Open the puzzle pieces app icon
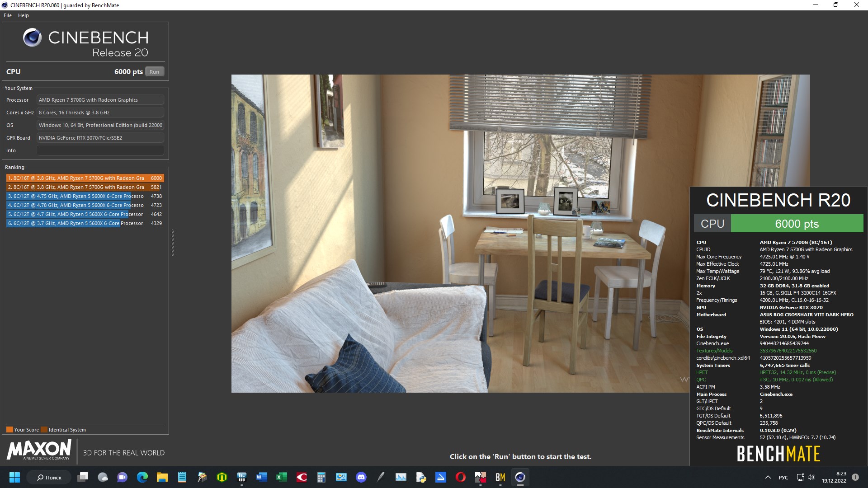This screenshot has height=488, width=868. coord(481,477)
